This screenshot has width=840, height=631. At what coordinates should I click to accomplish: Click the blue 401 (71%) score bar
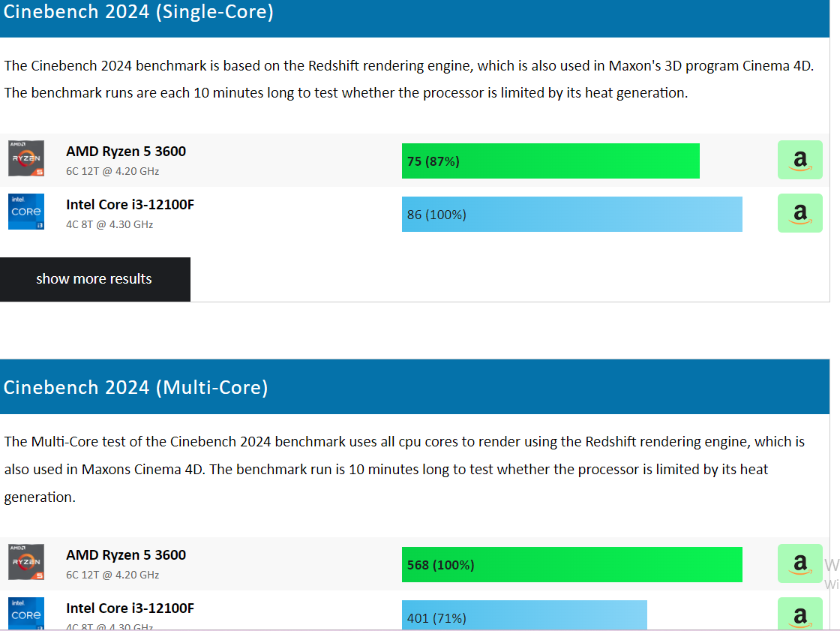(524, 617)
